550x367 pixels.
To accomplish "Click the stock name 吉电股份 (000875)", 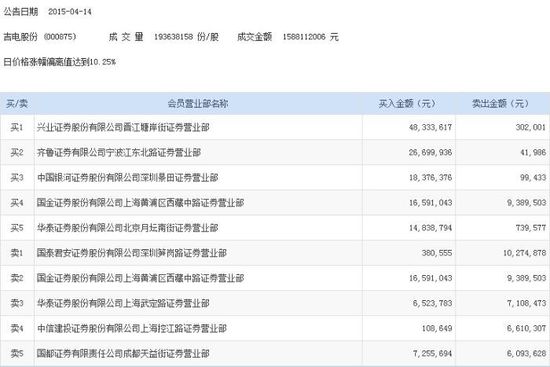I will tap(40, 36).
